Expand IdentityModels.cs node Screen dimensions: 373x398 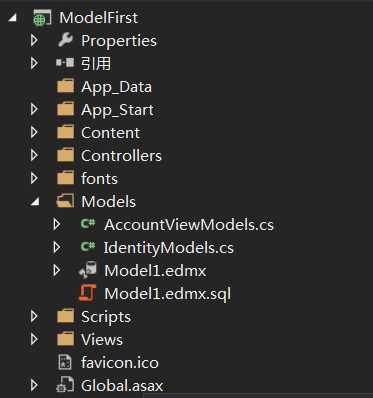57,247
